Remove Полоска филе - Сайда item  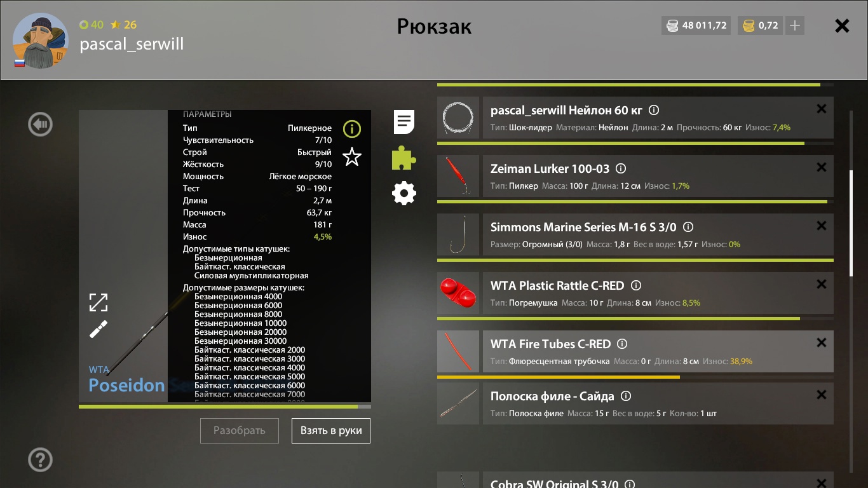point(822,395)
